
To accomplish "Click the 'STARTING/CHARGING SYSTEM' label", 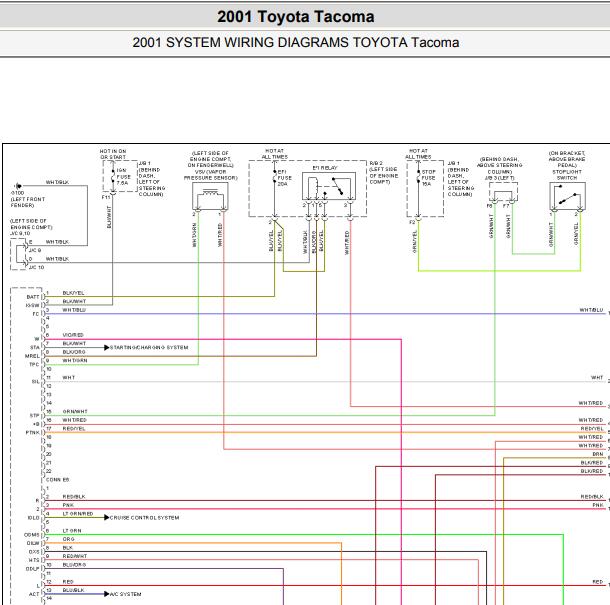I will click(149, 347).
